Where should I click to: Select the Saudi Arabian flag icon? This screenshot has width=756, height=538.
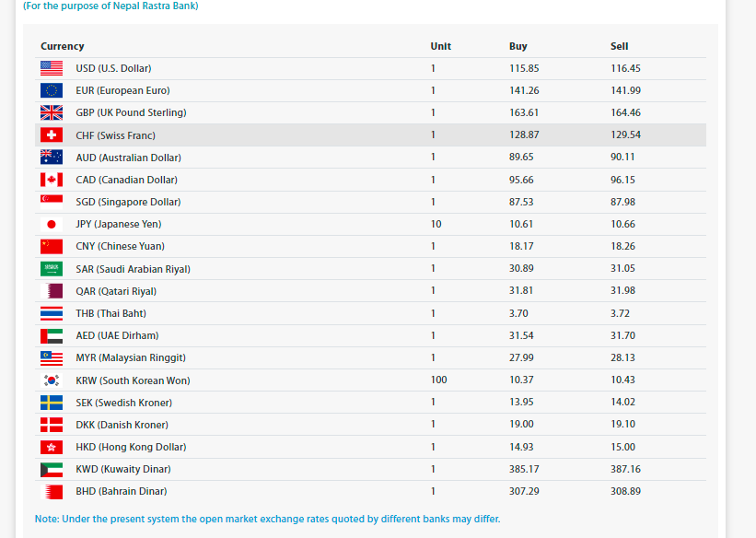pos(52,269)
